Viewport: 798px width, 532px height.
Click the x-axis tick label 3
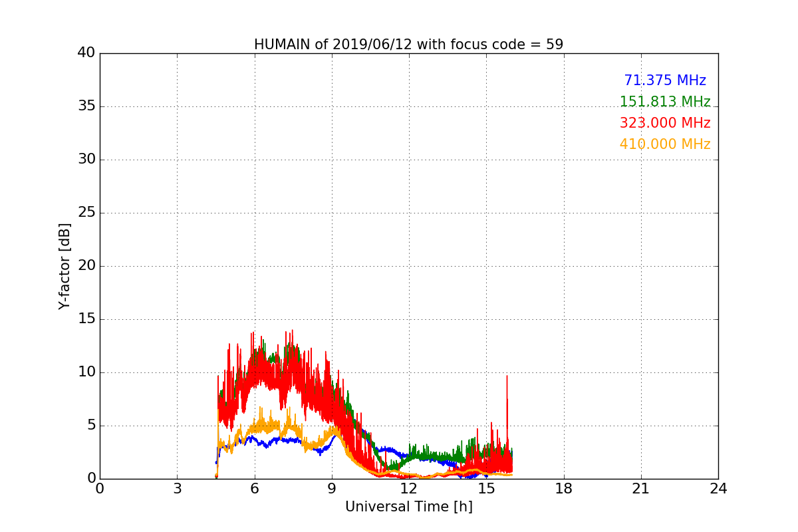177,489
